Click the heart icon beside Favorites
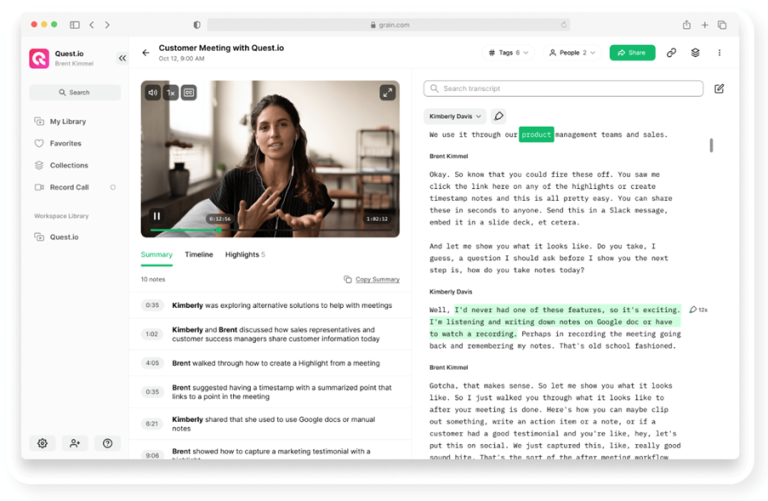This screenshot has width=768, height=501. click(39, 143)
